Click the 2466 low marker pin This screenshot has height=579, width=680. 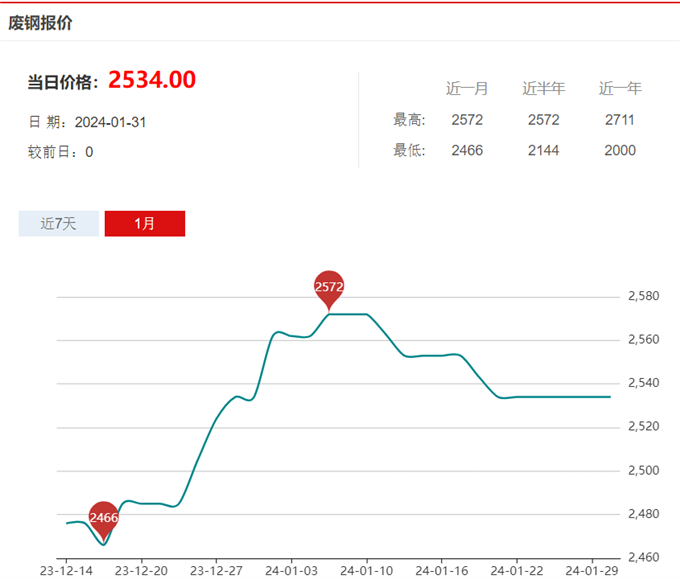(104, 520)
